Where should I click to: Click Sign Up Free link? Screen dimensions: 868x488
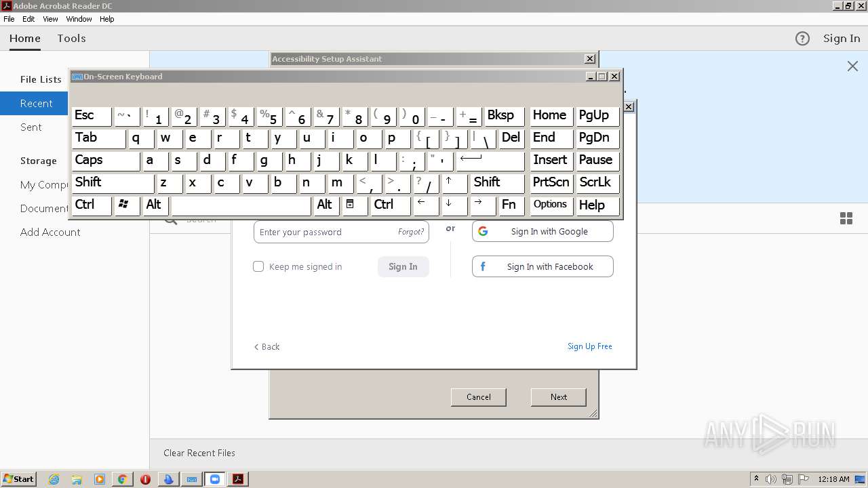tap(590, 346)
